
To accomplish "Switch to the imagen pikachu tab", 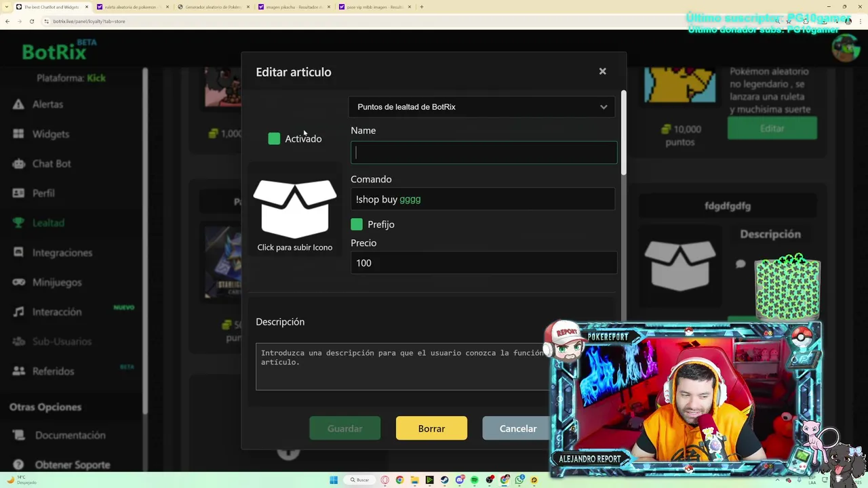I will click(293, 7).
